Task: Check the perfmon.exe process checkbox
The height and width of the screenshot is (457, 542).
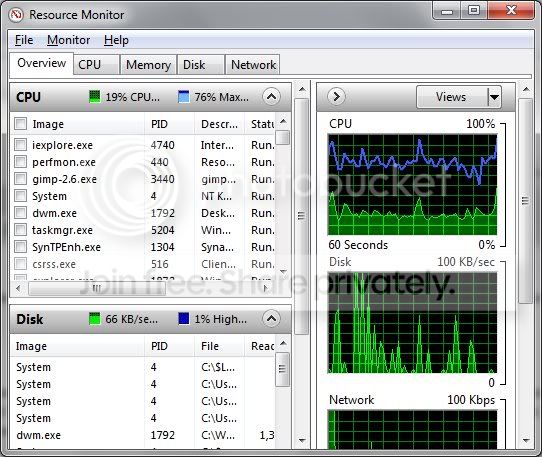Action: point(20,162)
